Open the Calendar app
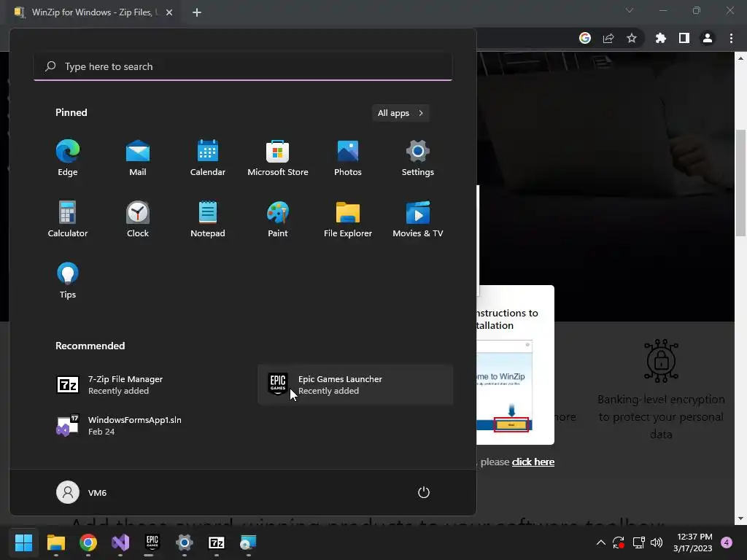Viewport: 747px width, 560px height. pos(208,158)
